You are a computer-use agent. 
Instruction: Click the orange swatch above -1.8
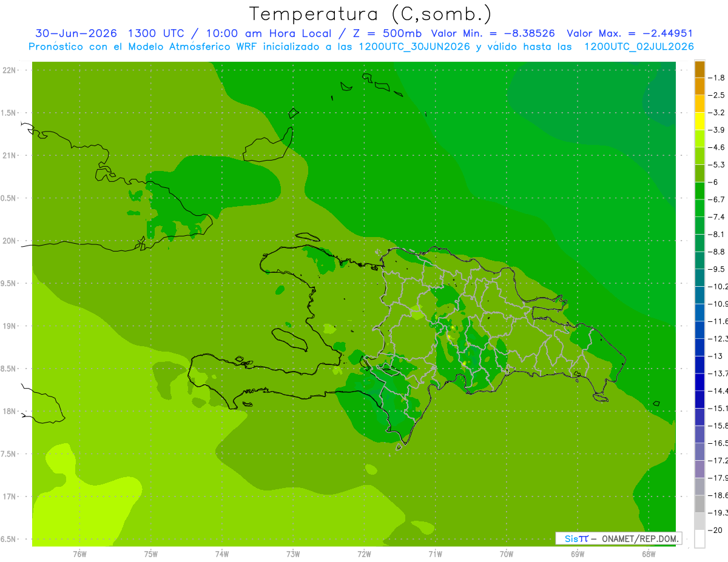click(x=699, y=69)
